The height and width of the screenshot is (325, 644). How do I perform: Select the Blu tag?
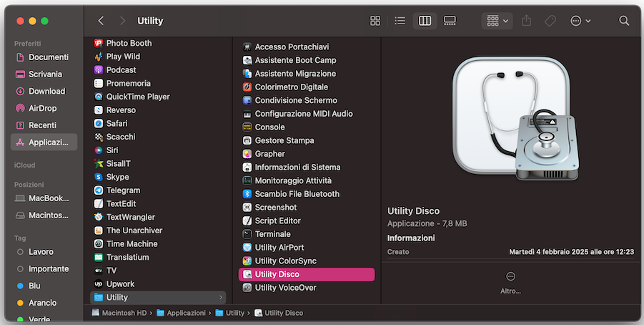pyautogui.click(x=44, y=286)
